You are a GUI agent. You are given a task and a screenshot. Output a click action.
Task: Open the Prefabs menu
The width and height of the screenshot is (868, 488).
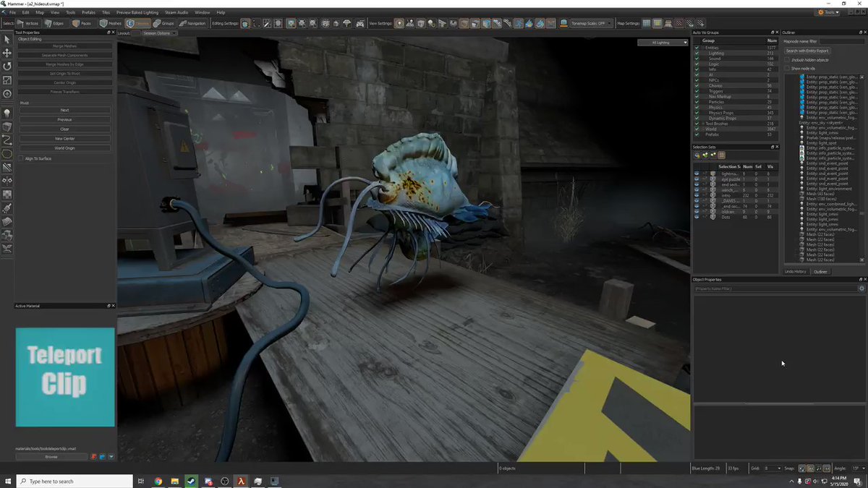[x=88, y=12]
